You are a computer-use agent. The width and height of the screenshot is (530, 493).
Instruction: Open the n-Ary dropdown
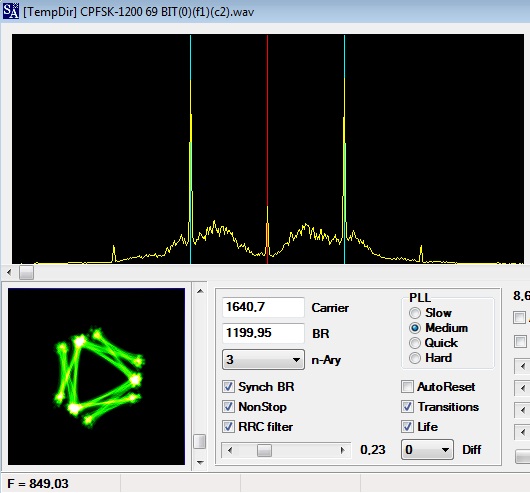(x=263, y=360)
